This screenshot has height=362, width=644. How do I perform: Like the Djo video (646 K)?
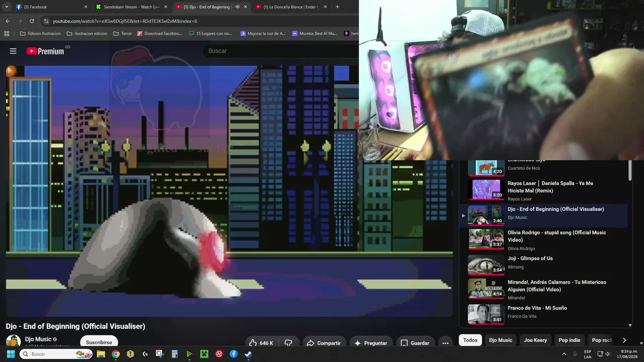pyautogui.click(x=261, y=343)
